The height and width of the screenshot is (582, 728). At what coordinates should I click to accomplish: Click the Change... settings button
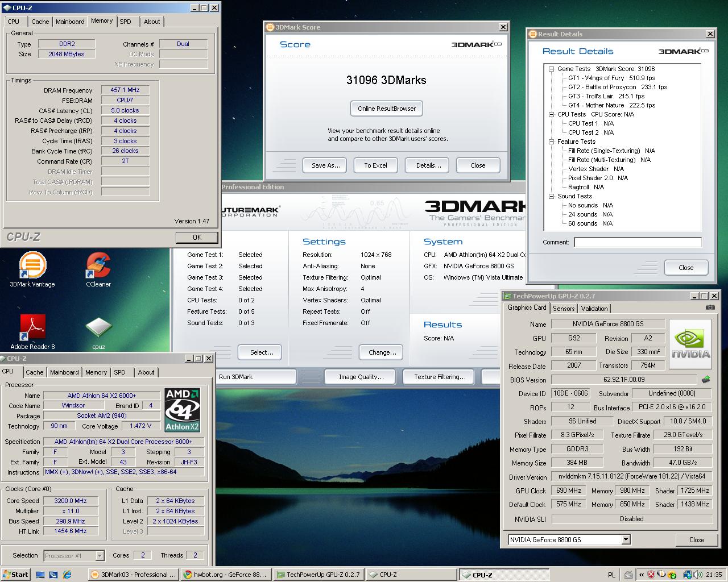382,352
